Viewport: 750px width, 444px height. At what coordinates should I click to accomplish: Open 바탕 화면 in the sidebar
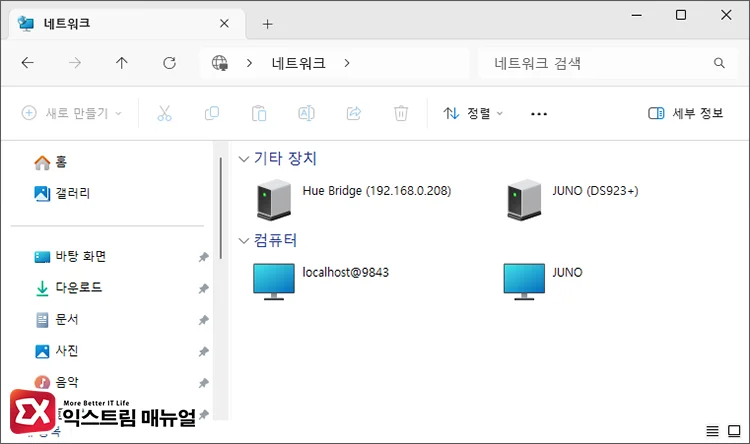click(x=70, y=256)
